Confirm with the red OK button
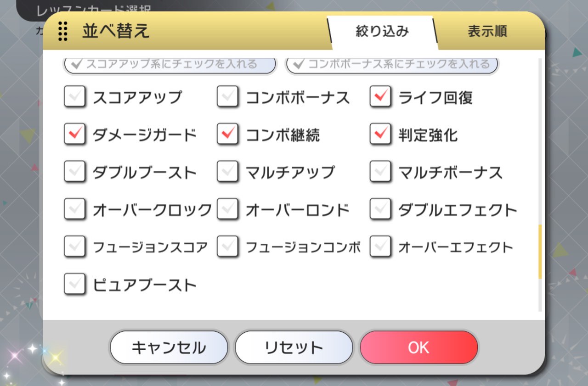 click(x=418, y=347)
